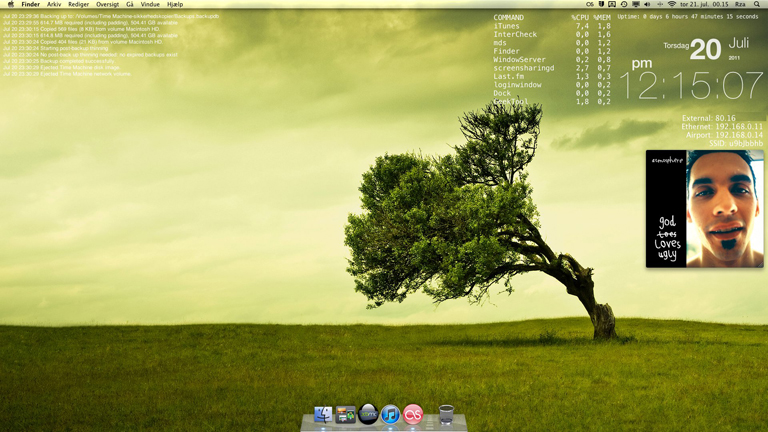The height and width of the screenshot is (432, 768).
Task: Click the 'Starting post-backup thinning' log line
Action: 55,48
